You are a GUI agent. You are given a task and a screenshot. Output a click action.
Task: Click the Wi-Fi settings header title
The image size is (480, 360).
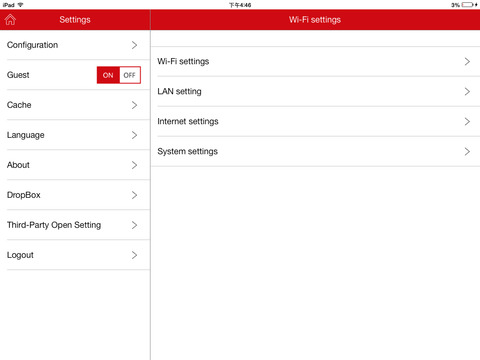pyautogui.click(x=315, y=20)
